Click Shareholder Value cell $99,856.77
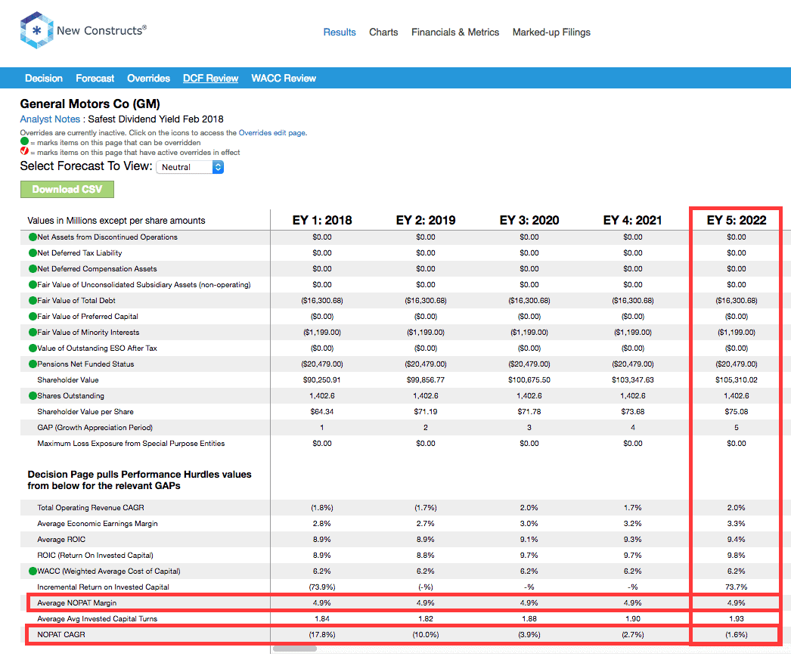This screenshot has height=672, width=791. 426,380
